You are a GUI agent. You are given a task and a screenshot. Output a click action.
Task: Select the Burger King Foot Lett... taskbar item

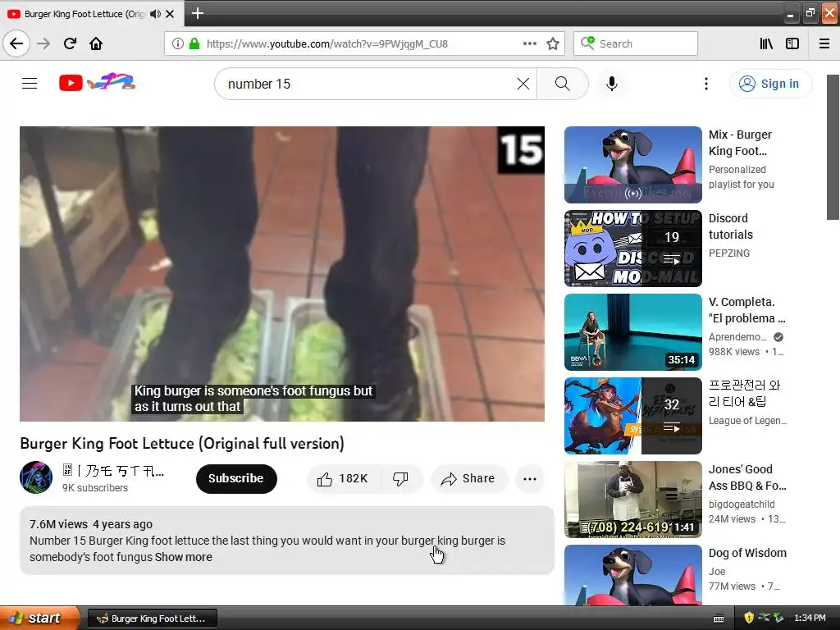tap(152, 619)
